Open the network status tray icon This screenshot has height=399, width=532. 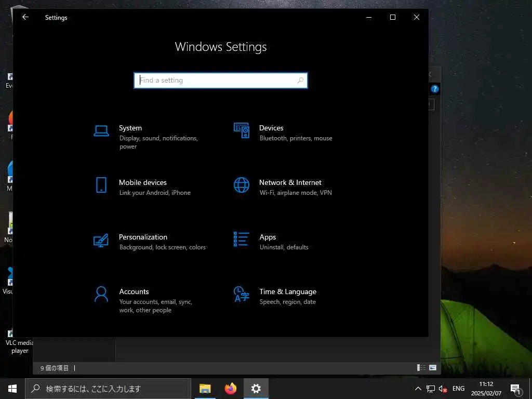tap(431, 389)
